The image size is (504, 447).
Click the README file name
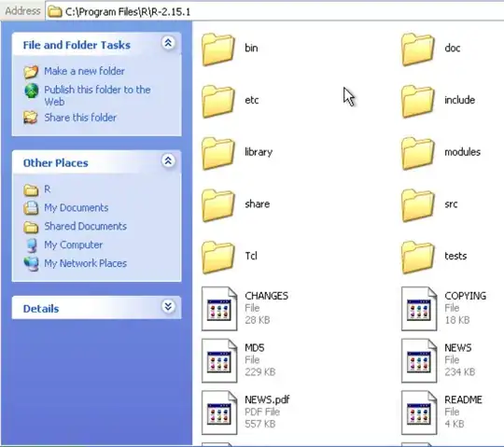coord(463,399)
